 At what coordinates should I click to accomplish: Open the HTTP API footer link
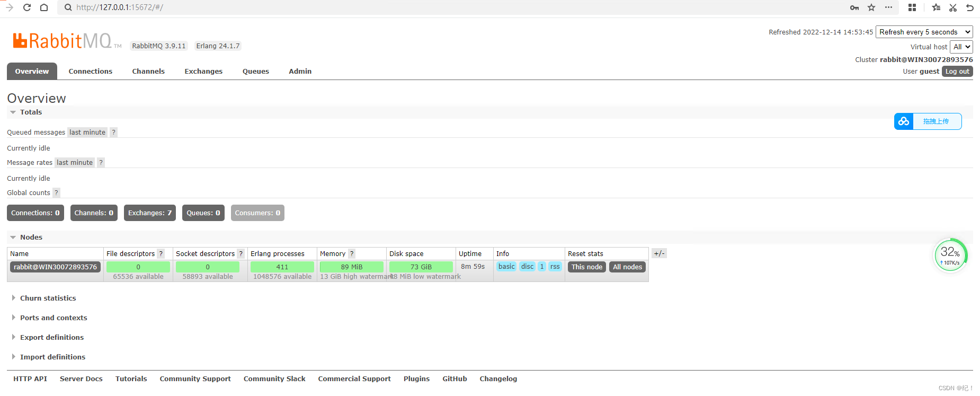click(x=30, y=379)
